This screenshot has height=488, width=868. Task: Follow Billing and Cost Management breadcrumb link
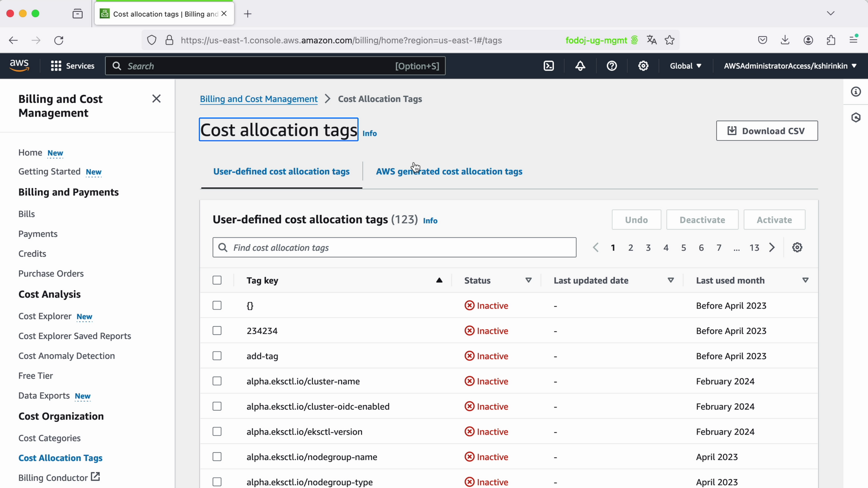coord(259,99)
